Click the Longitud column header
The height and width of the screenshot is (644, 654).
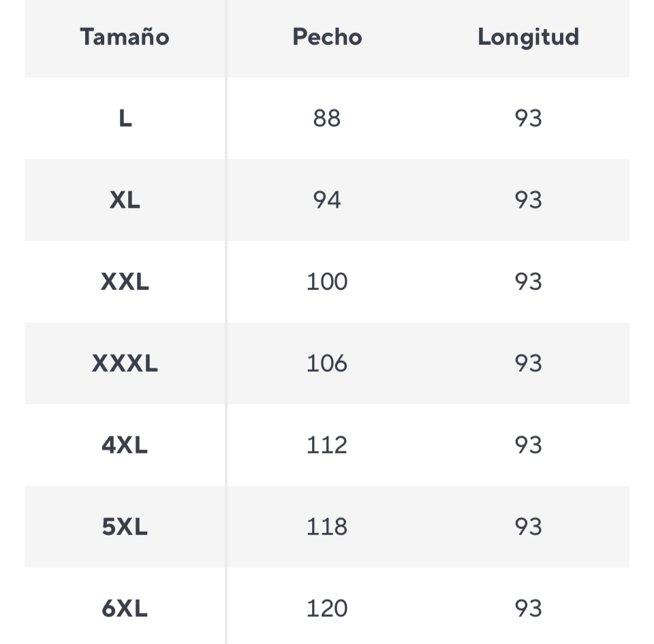tap(528, 37)
